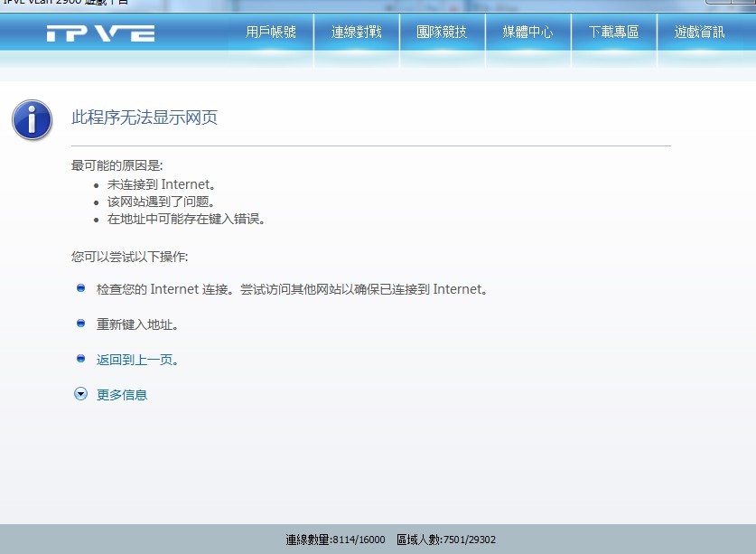The height and width of the screenshot is (554, 756).
Task: Open the 下載專區 tab
Action: coord(613,33)
